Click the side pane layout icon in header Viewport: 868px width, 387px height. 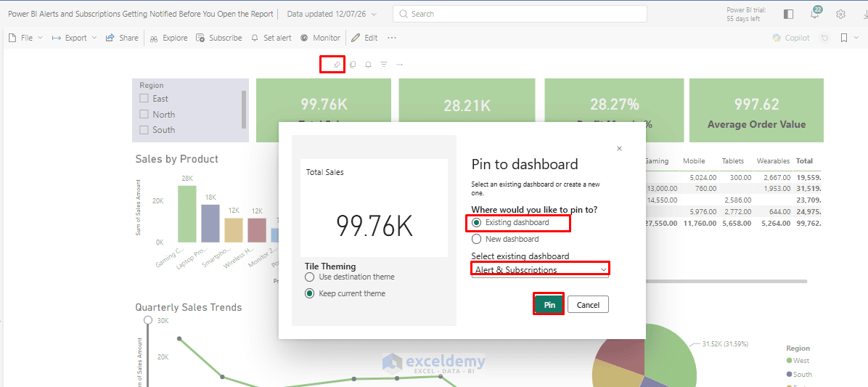(789, 14)
